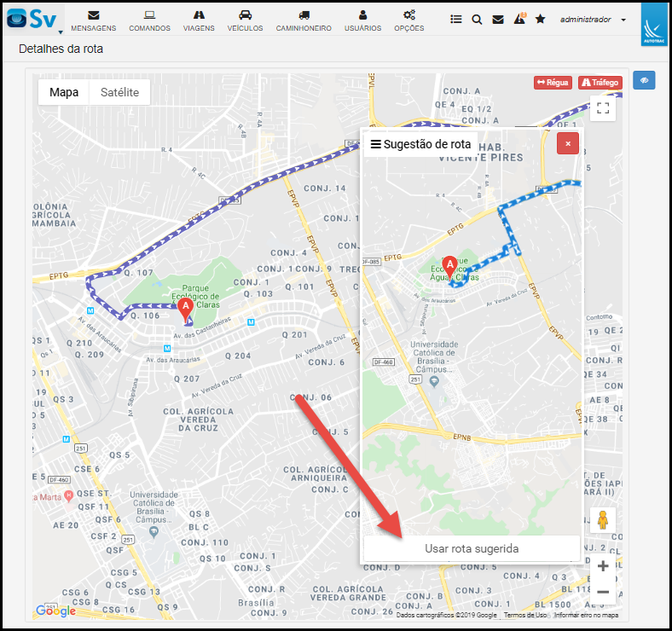Open the Caminhoneiro menu

(x=304, y=20)
